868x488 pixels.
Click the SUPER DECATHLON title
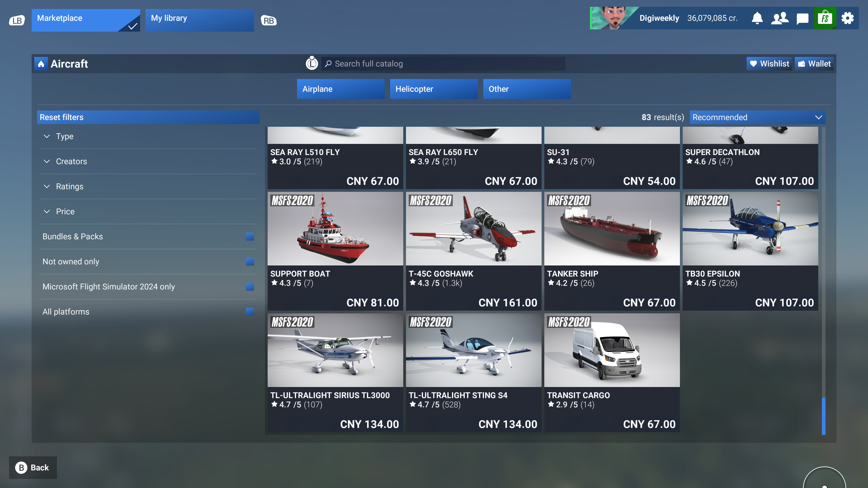pos(722,152)
